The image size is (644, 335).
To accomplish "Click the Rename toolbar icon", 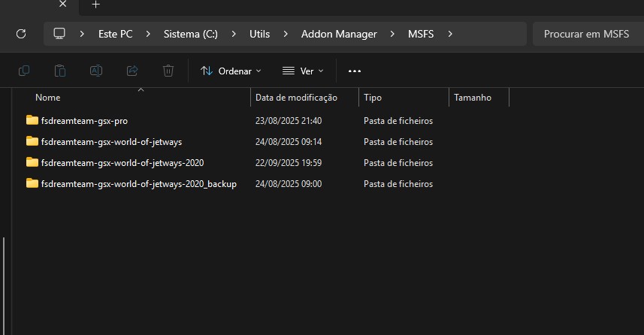I will click(96, 71).
